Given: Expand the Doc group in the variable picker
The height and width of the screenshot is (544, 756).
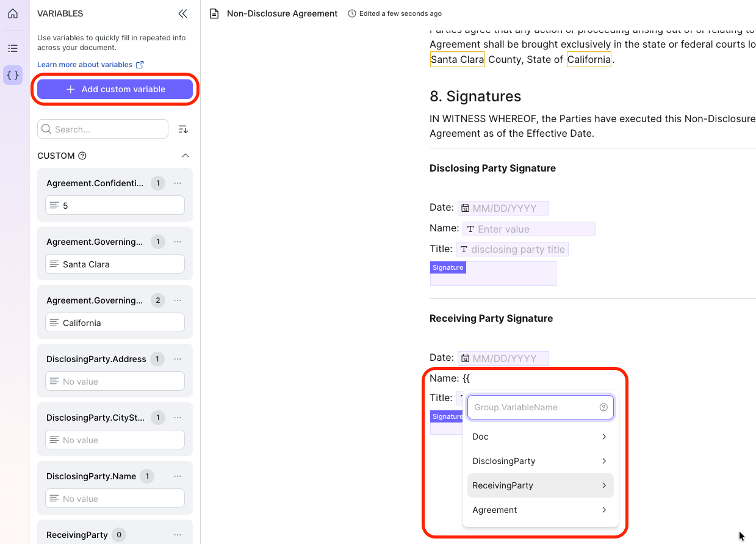Looking at the screenshot, I should point(540,437).
